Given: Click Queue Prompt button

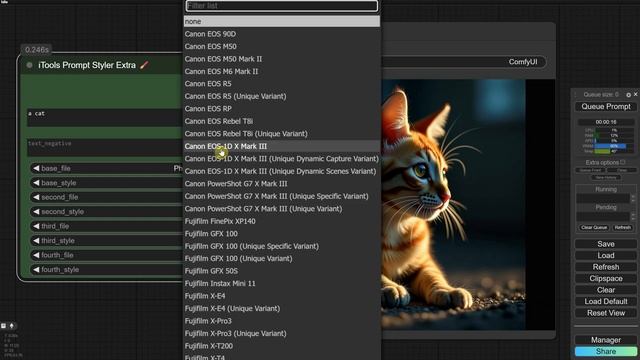Looking at the screenshot, I should click(x=606, y=107).
